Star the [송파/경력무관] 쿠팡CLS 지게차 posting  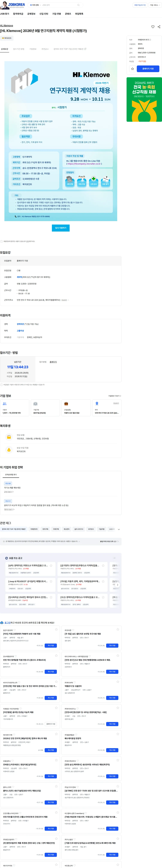(x=51, y=565)
